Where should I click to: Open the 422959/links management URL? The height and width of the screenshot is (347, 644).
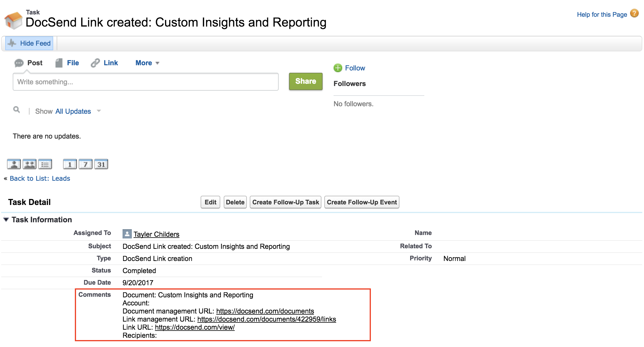click(267, 319)
